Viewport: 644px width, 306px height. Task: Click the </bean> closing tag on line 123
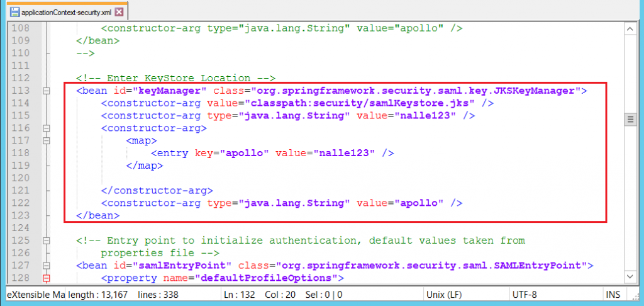(97, 215)
